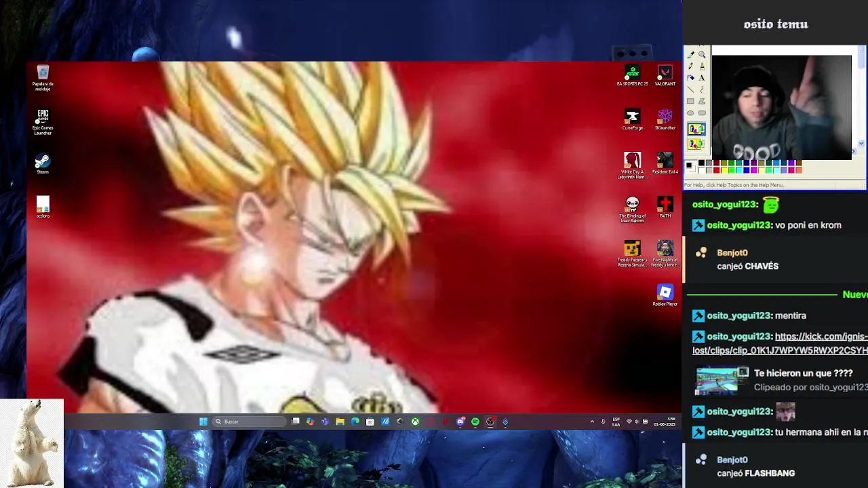Viewport: 868px width, 488px height.
Task: Switch to OBS Studio in the taskbar
Action: [x=490, y=422]
